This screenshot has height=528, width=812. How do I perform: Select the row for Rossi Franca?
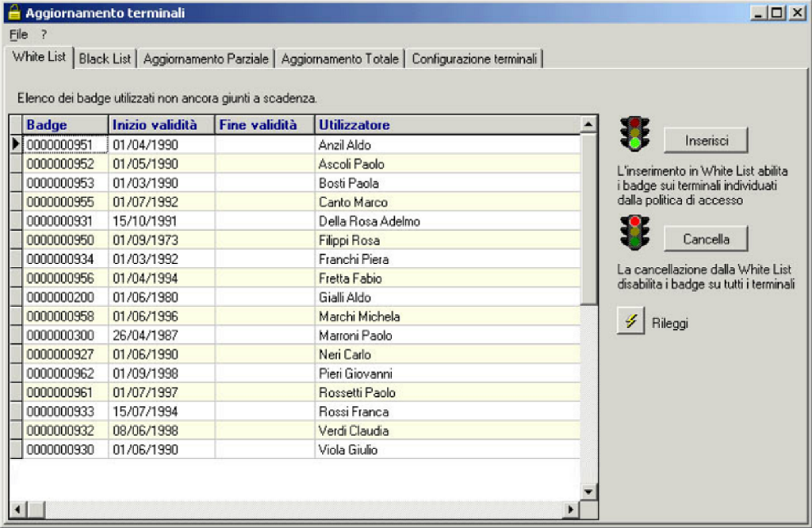point(354,411)
